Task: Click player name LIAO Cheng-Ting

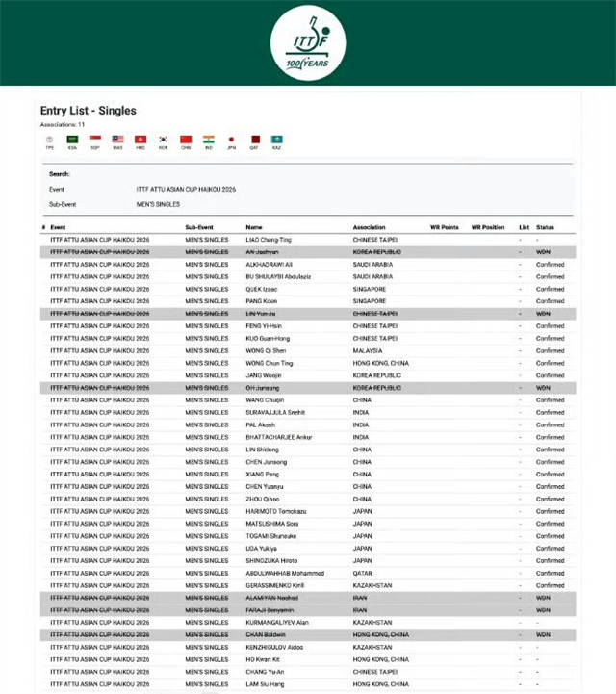Action: (269, 240)
